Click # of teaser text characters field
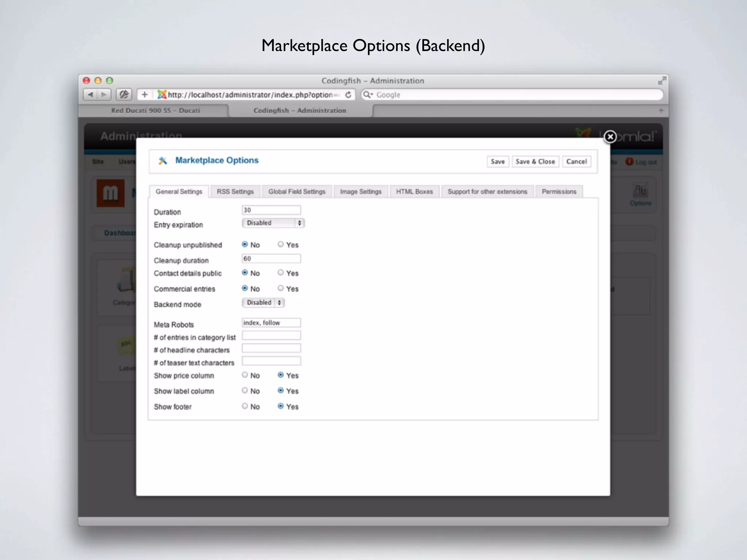747x560 pixels. coord(271,361)
